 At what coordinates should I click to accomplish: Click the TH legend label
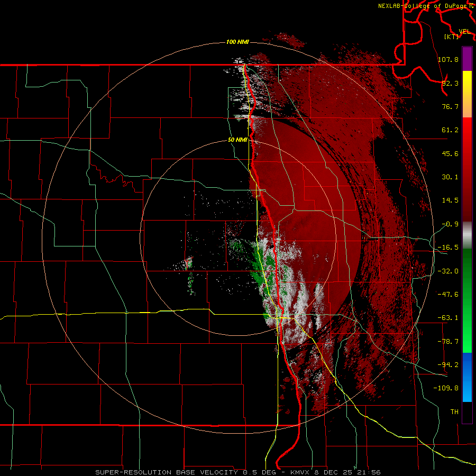[x=454, y=412]
